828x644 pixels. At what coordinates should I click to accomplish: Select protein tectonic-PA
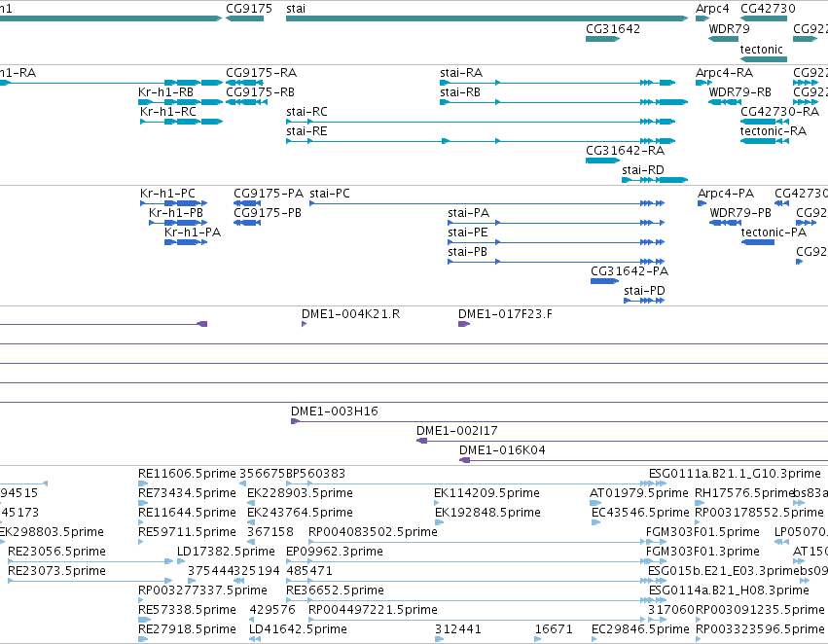click(758, 243)
